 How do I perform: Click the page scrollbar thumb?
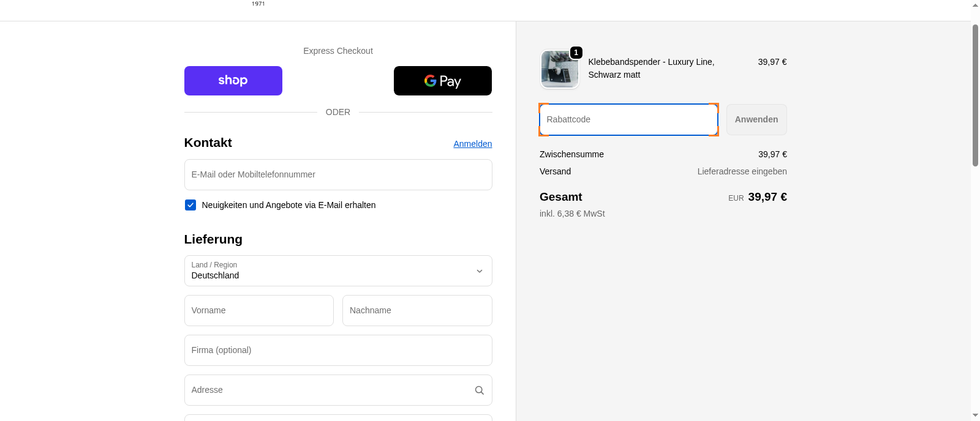[975, 95]
